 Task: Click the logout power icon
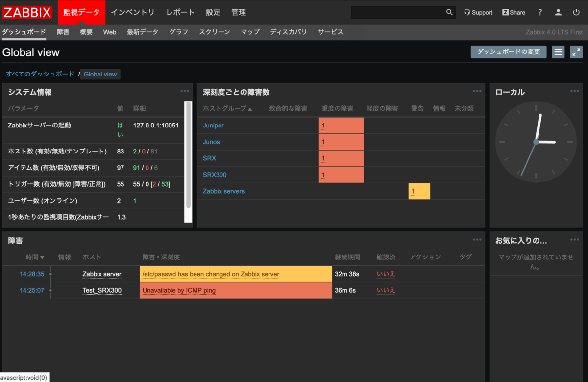point(576,12)
